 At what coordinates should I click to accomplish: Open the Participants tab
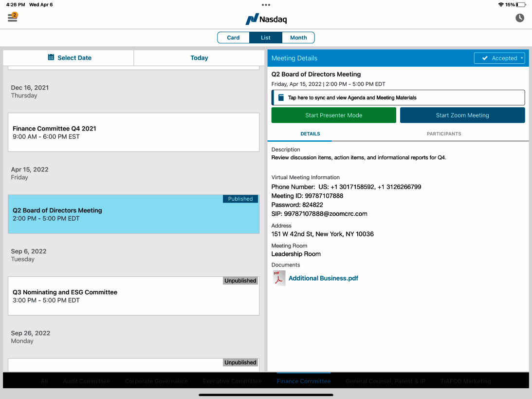coord(443,133)
